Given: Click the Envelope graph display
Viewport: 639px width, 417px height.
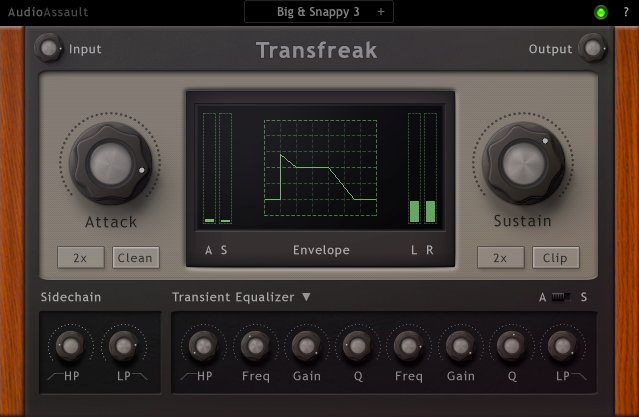Looking at the screenshot, I should click(320, 168).
